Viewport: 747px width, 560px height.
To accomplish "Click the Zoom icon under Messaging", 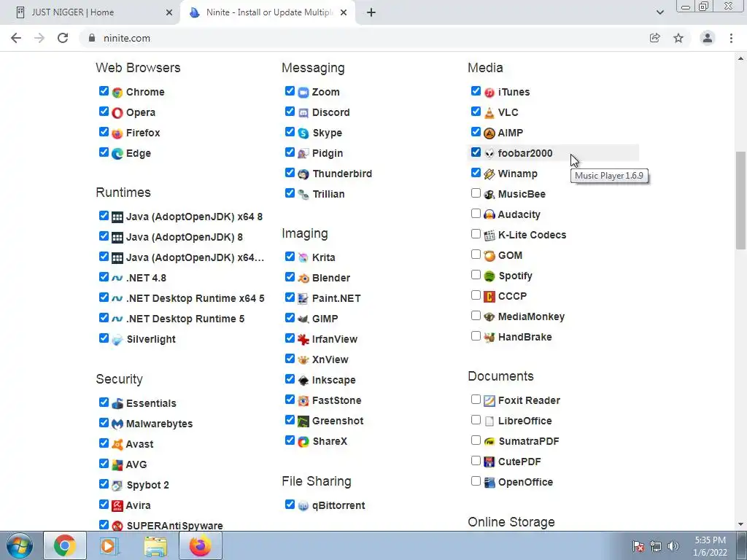I will pyautogui.click(x=303, y=93).
